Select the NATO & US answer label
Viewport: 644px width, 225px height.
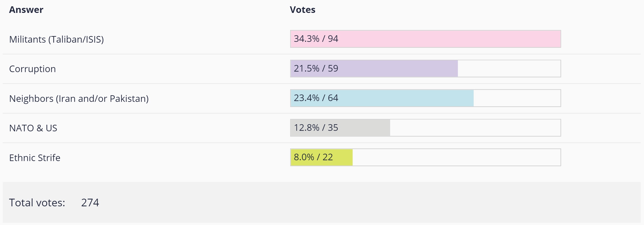point(33,128)
